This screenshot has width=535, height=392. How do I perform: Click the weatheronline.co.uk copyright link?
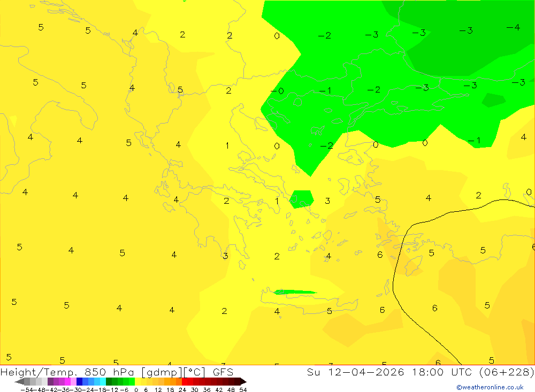tap(490, 387)
